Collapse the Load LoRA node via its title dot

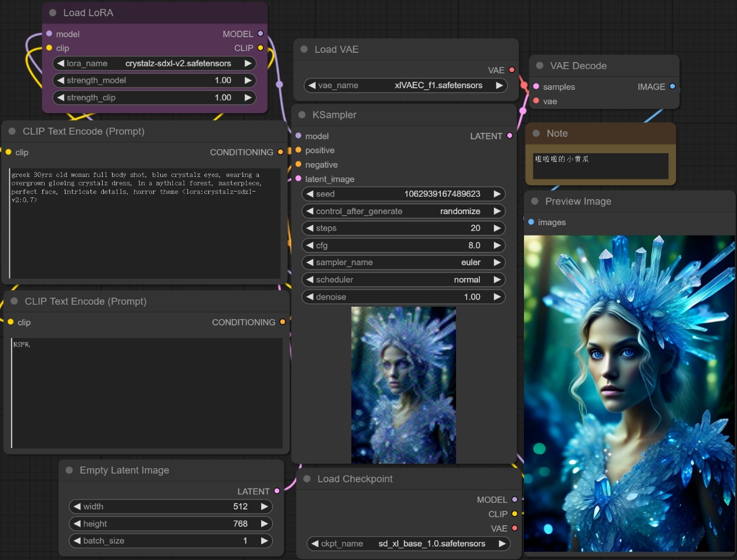pyautogui.click(x=53, y=13)
